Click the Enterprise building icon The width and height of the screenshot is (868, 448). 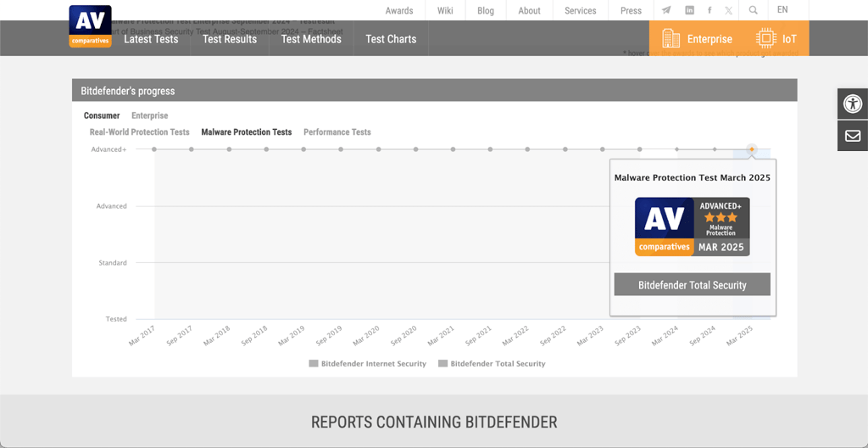coord(671,38)
